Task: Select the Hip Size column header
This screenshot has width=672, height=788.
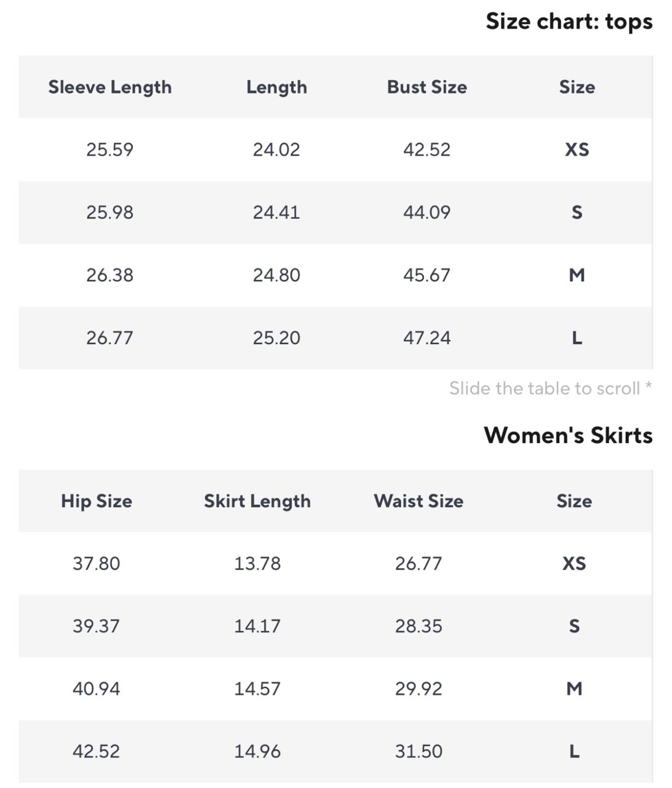Action: coord(97,501)
